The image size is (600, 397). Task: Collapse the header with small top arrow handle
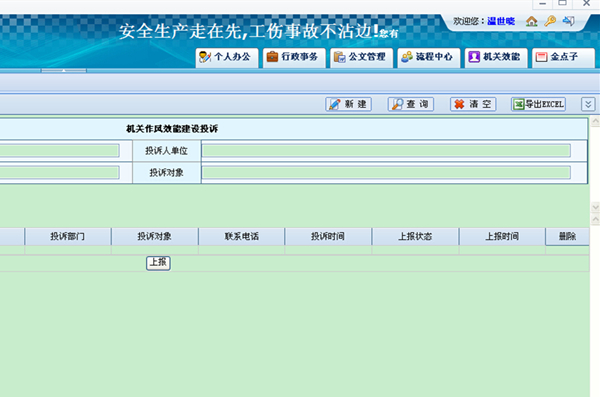click(64, 70)
